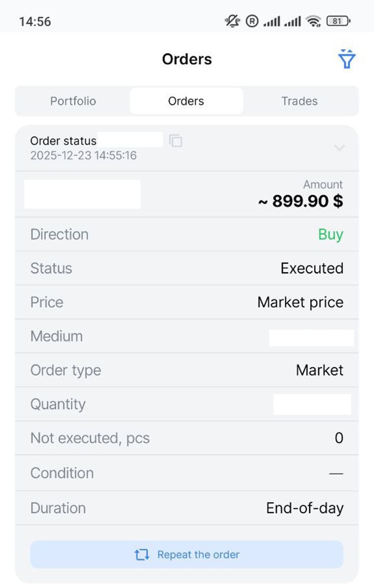Open the Trades tab
This screenshot has width=374, height=588.
point(299,101)
